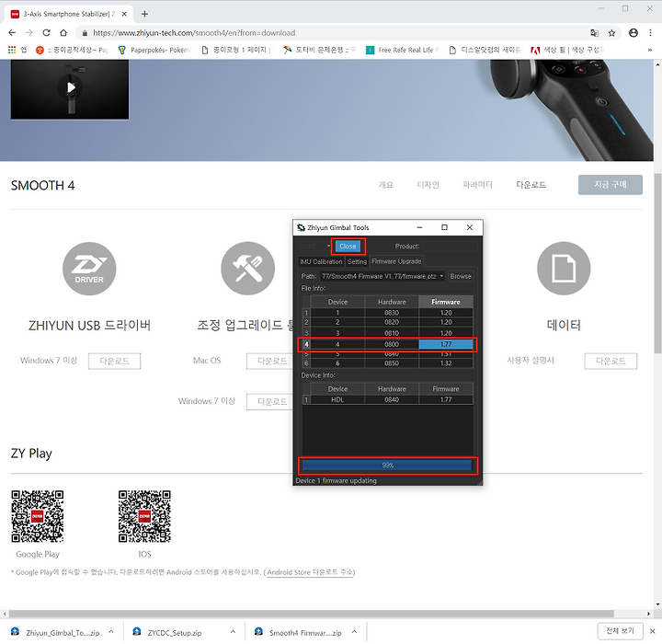Open Zhiyun_Gimbal_To...zip download item
This screenshot has height=644, width=662.
point(57,633)
